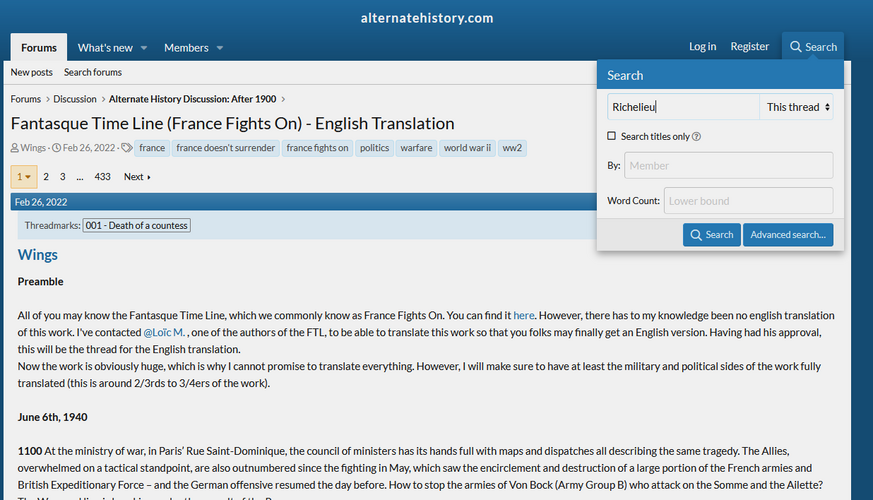Click the tag icon before france tag
The height and width of the screenshot is (500, 873).
127,148
